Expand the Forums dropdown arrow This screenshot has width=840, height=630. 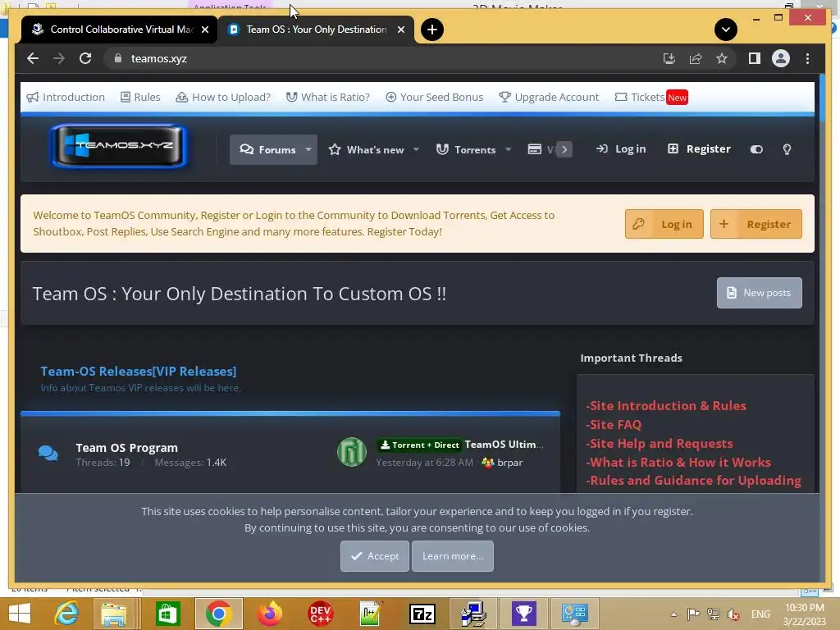308,149
